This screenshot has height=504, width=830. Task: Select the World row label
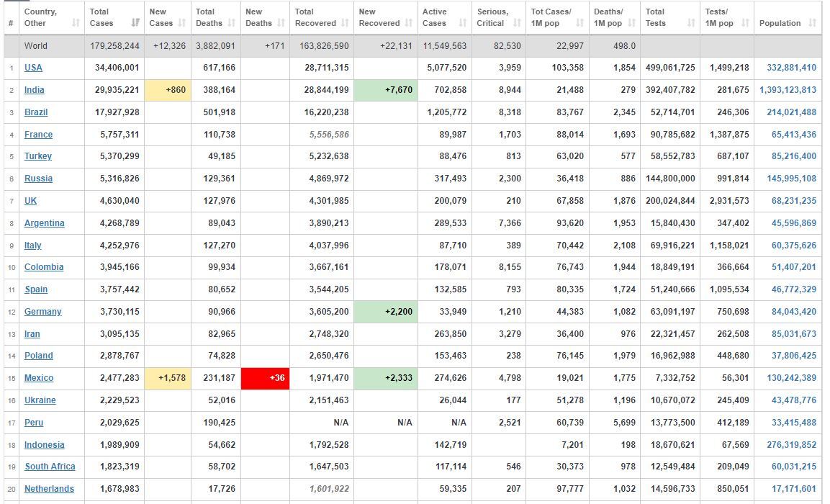pos(35,45)
